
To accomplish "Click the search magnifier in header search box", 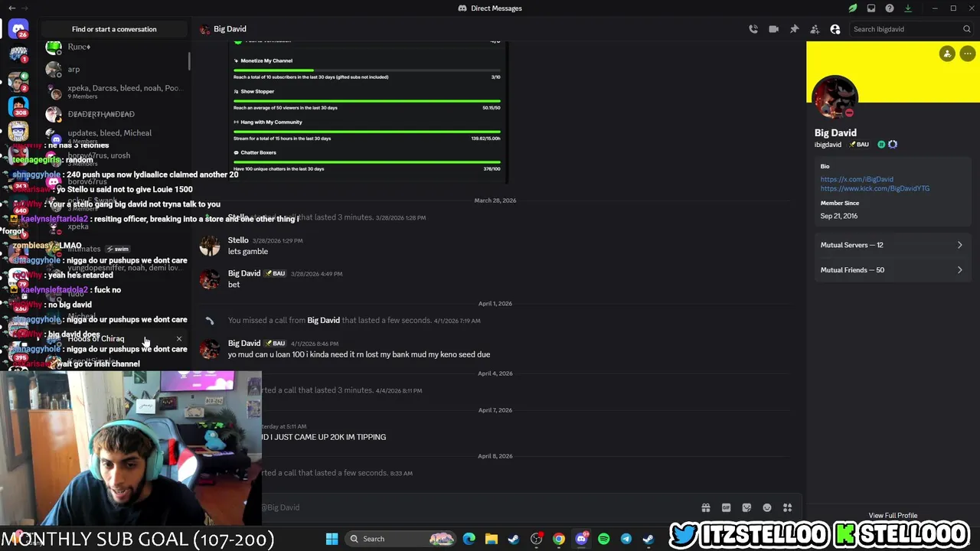I will (967, 29).
